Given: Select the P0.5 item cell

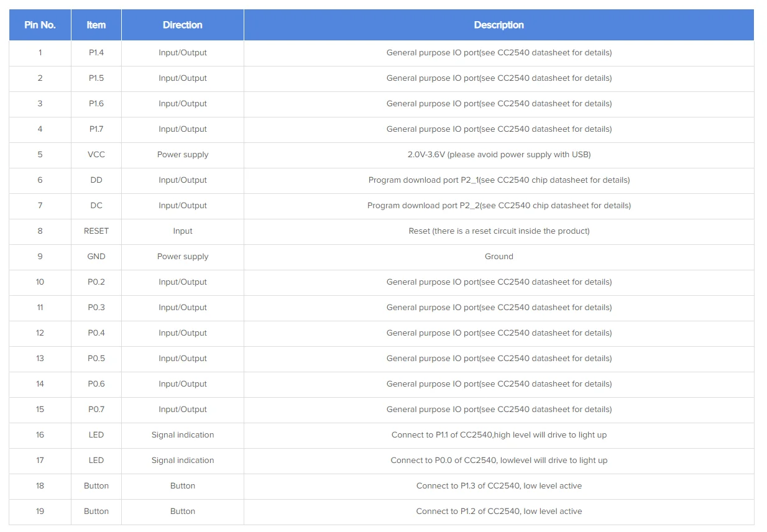Looking at the screenshot, I should (x=96, y=359).
